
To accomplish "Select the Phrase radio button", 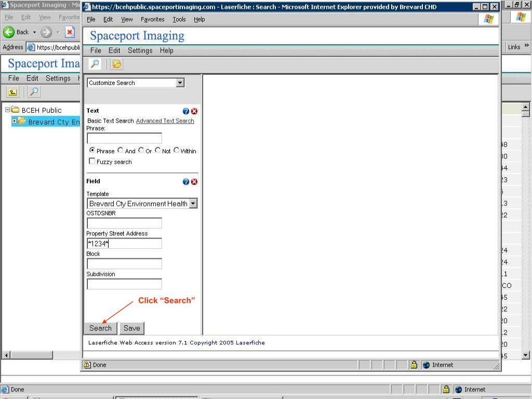I will (92, 150).
